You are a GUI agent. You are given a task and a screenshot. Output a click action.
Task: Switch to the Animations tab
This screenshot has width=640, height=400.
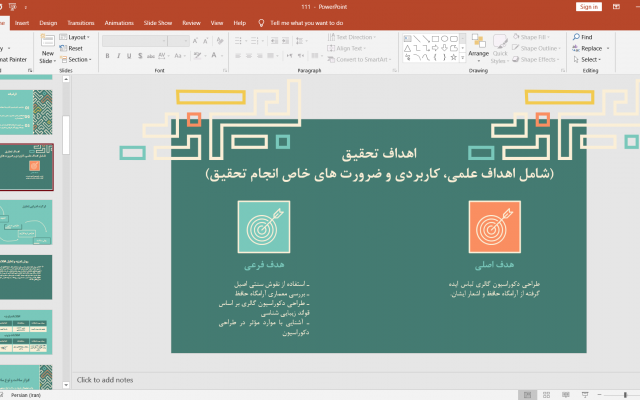pos(119,23)
